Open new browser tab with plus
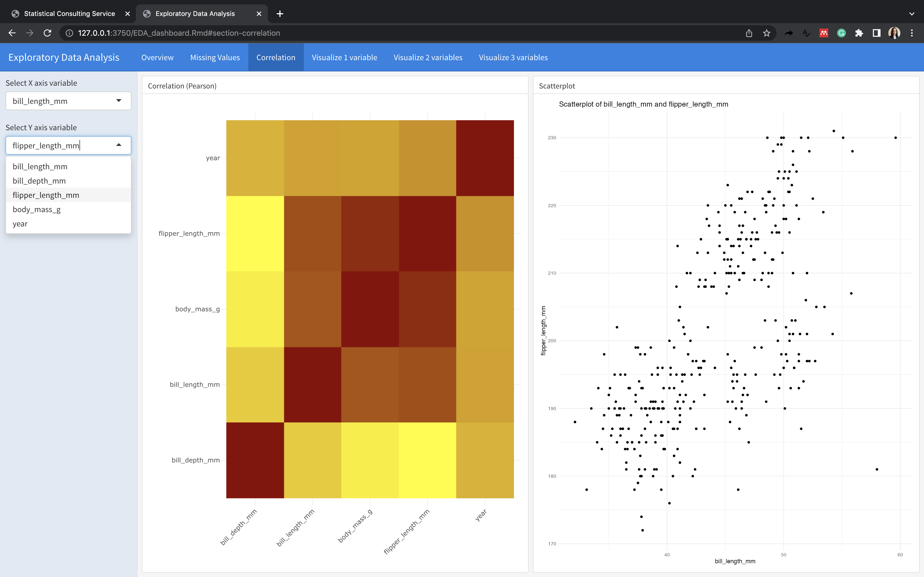The width and height of the screenshot is (924, 577). 280,14
